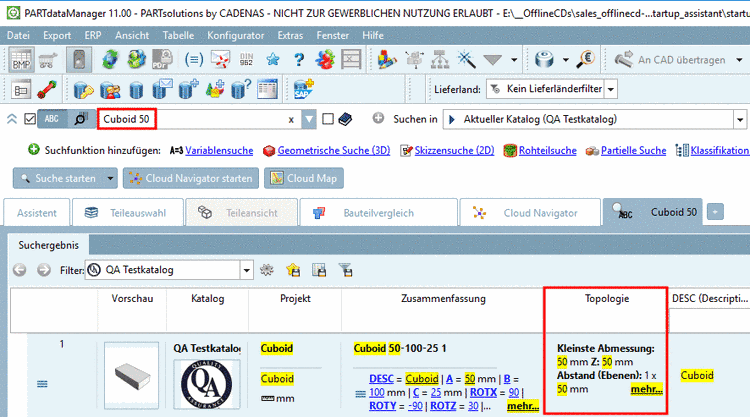The width and height of the screenshot is (750, 417).
Task: Click the DIN 962 toolbar icon
Action: [246, 60]
